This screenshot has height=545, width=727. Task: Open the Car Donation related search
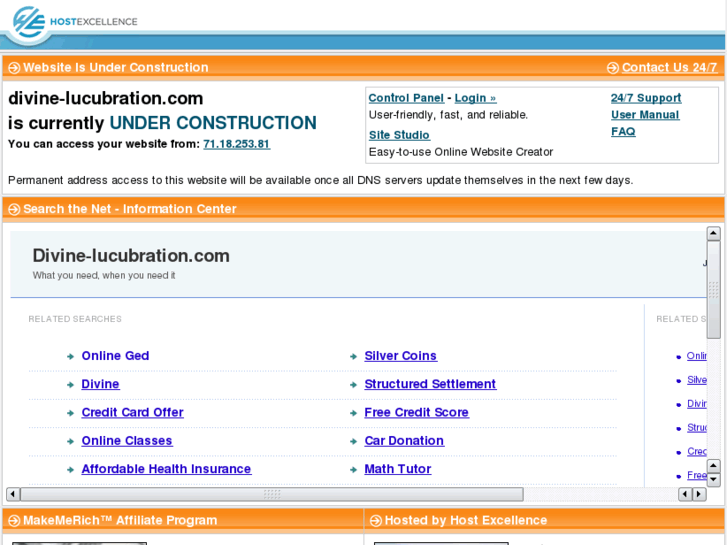tap(404, 441)
